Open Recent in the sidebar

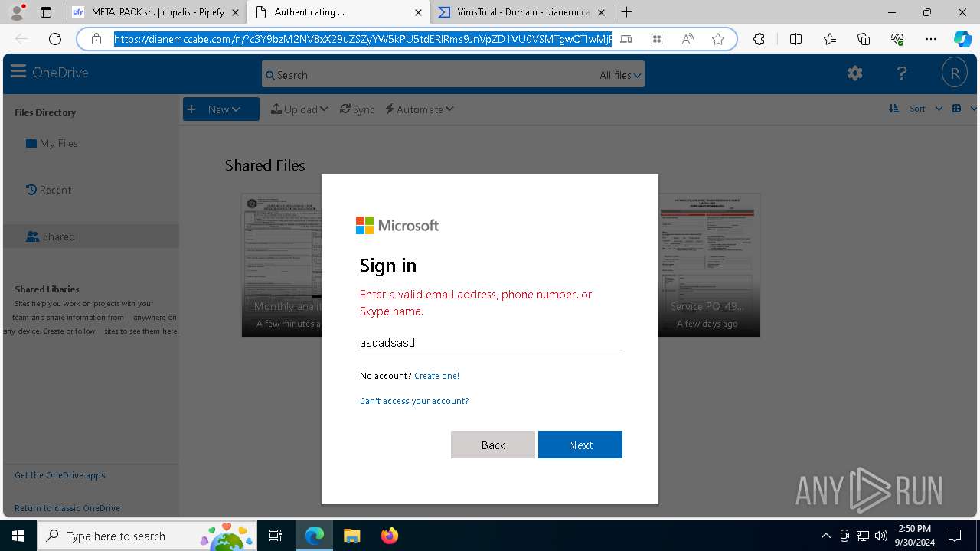click(48, 190)
